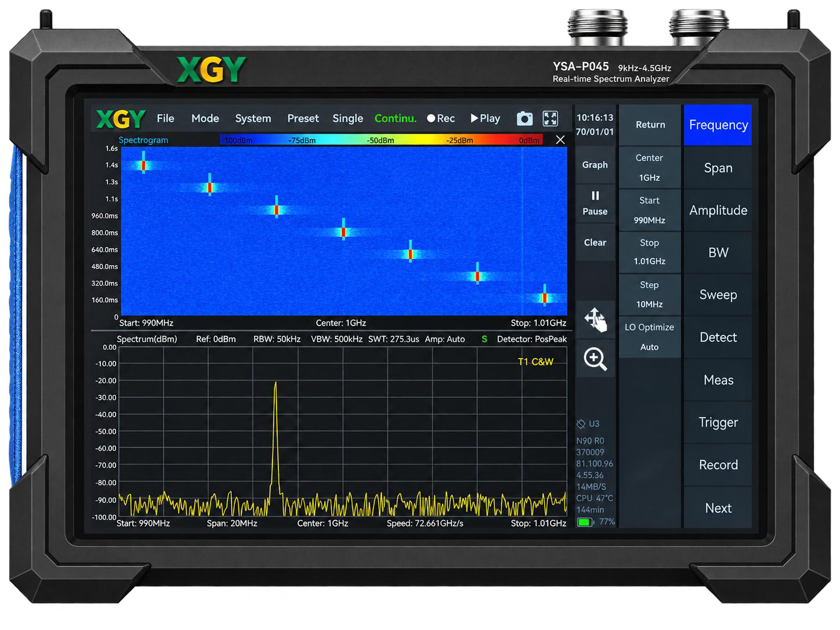
Task: Click the 144min battery time
Action: tap(590, 510)
